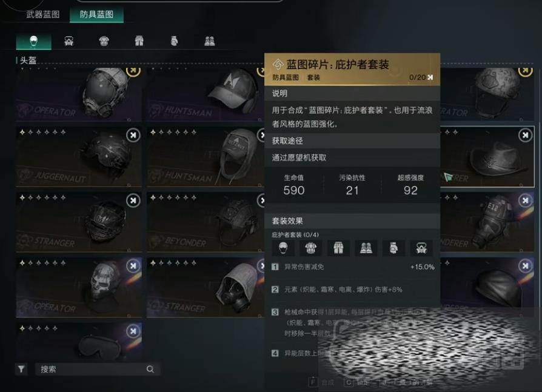Click boots icon in 庇护者套装 set row
Screen dimensions: 542x392
pos(366,248)
